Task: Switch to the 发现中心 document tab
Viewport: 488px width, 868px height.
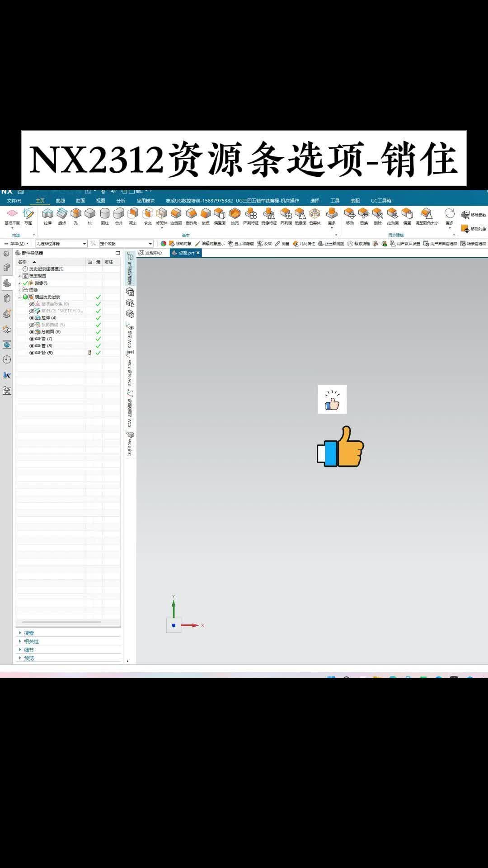Action: [150, 253]
